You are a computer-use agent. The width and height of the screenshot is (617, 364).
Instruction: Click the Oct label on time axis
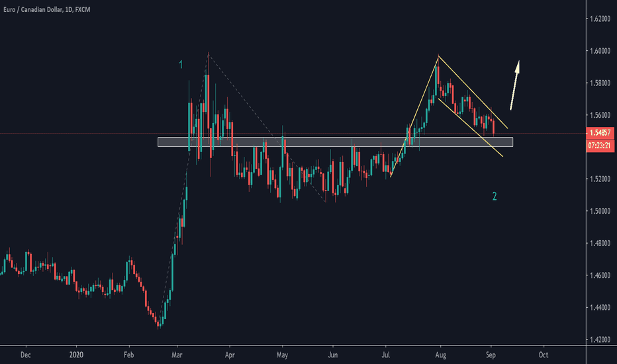click(544, 355)
